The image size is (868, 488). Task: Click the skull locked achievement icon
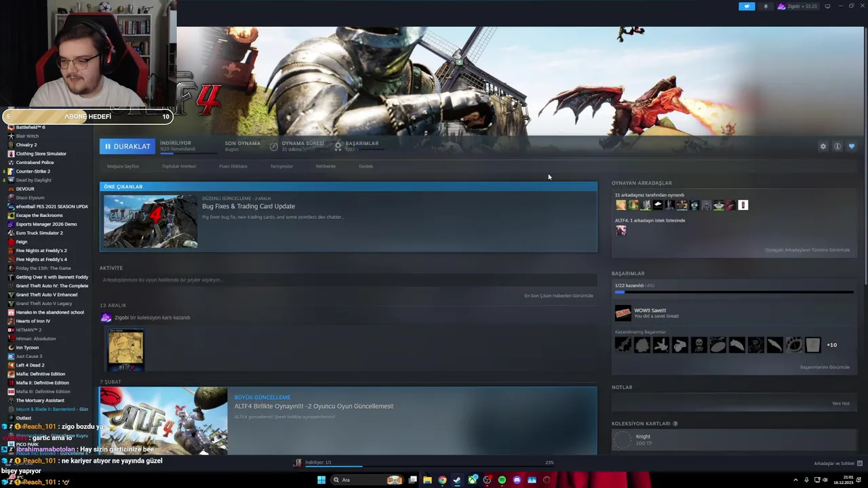(x=698, y=345)
